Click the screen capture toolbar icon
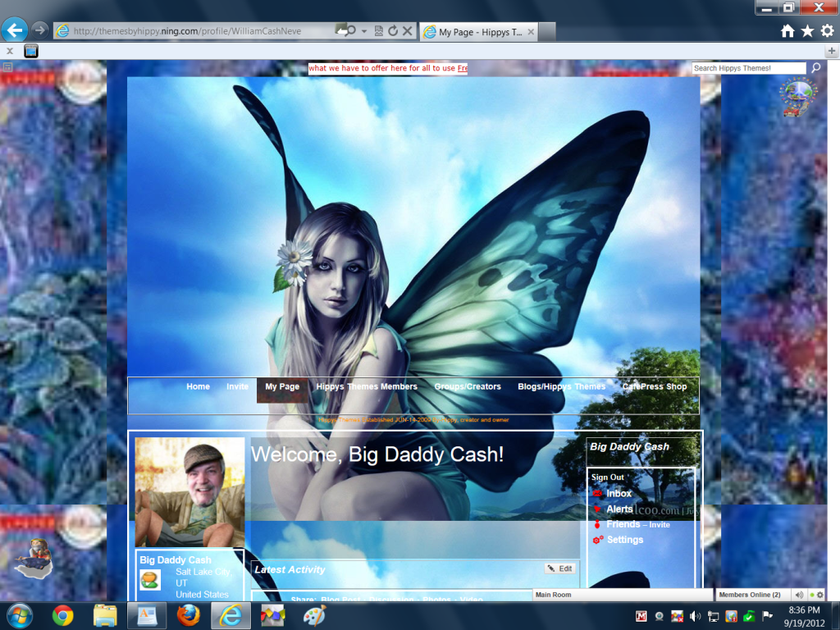Screen dimensions: 840x630 click(31, 51)
